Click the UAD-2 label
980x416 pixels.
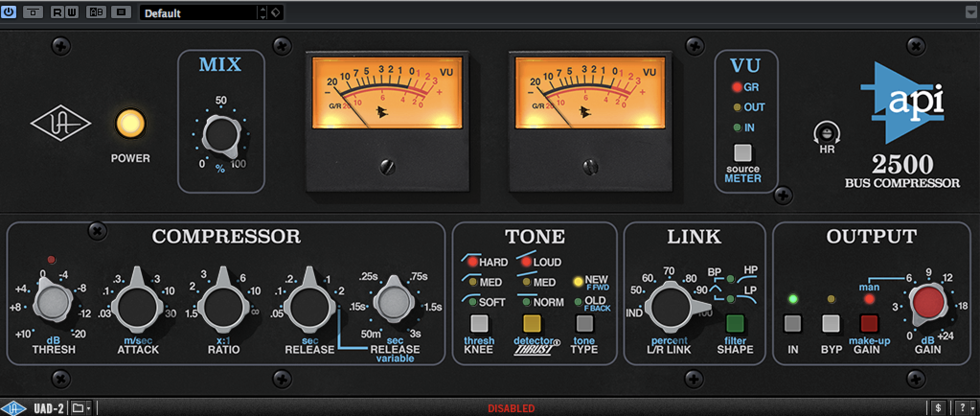click(49, 409)
